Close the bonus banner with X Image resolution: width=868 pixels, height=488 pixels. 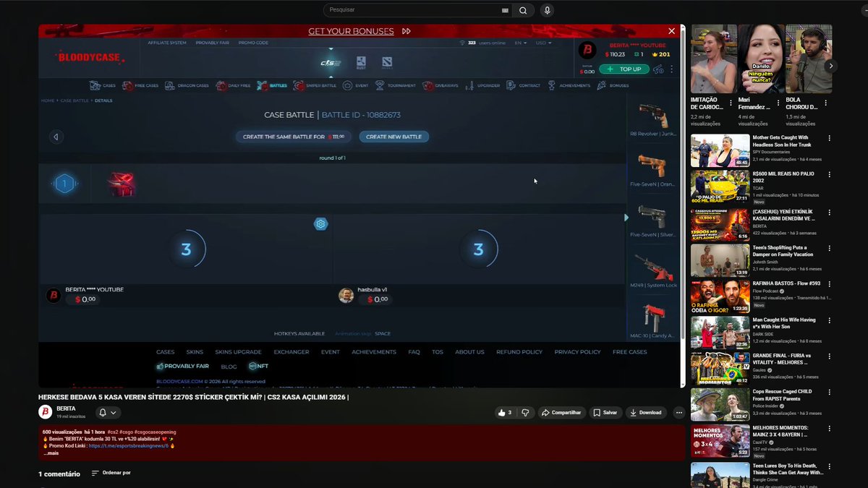click(x=671, y=31)
